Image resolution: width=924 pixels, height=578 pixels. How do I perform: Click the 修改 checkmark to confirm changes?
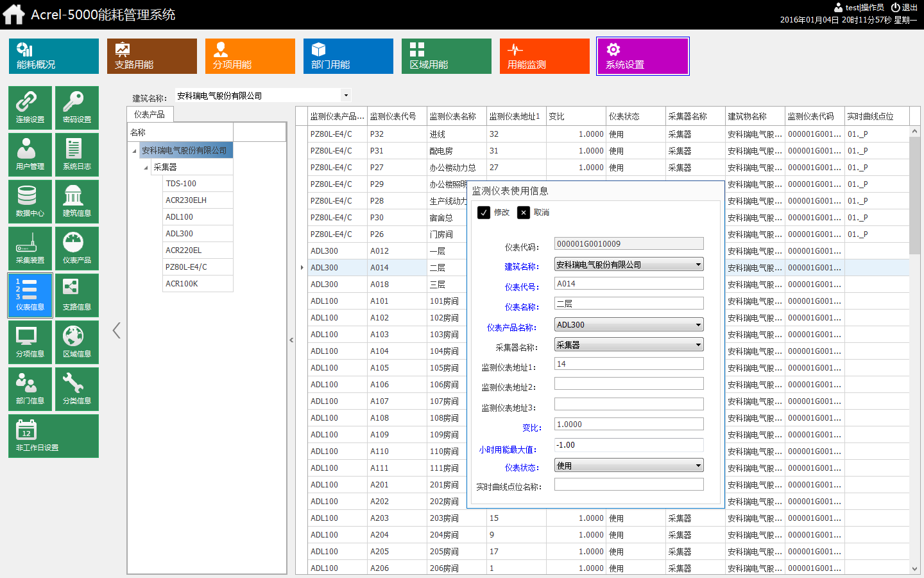coord(484,213)
